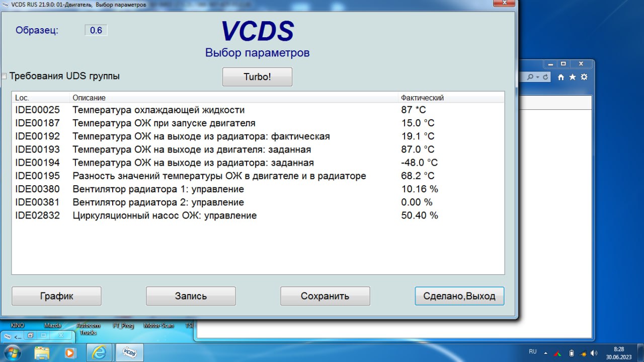The height and width of the screenshot is (362, 644).
Task: Refresh the page in Internet Explorer
Action: [x=546, y=77]
